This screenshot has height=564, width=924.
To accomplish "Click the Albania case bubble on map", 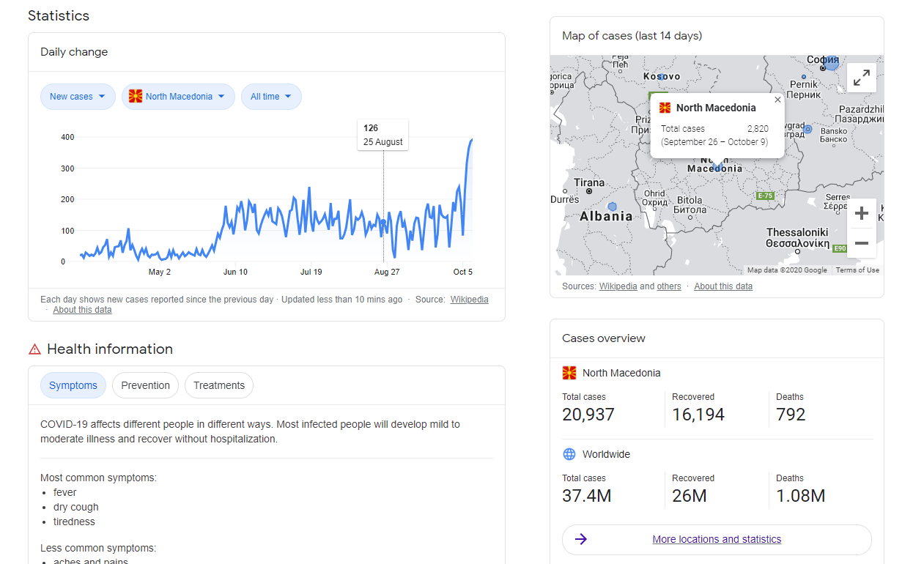I will click(x=613, y=207).
